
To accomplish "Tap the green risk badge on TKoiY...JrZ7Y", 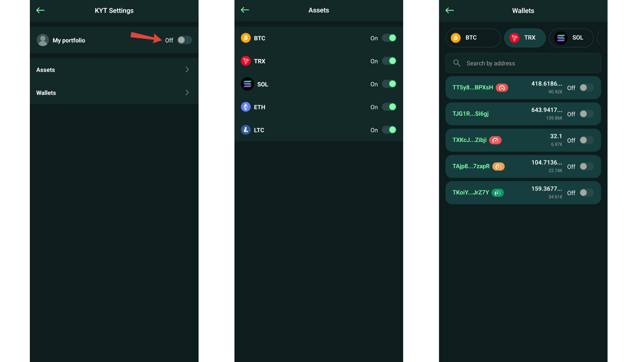I will click(x=498, y=193).
